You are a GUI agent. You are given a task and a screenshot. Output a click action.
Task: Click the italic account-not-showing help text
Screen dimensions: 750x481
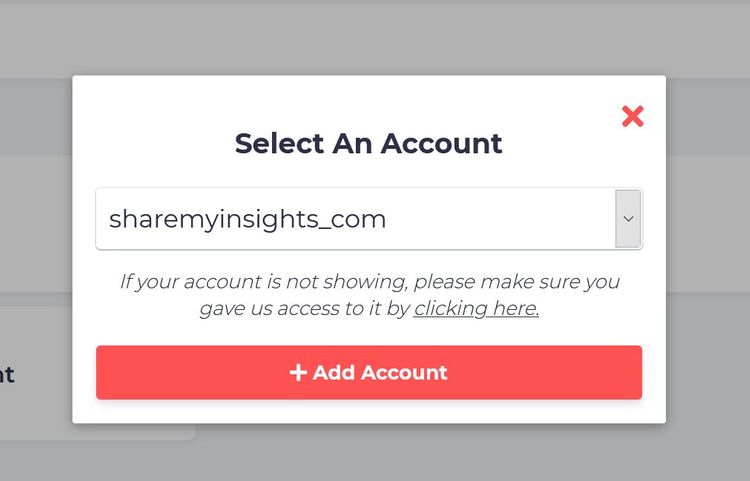369,295
